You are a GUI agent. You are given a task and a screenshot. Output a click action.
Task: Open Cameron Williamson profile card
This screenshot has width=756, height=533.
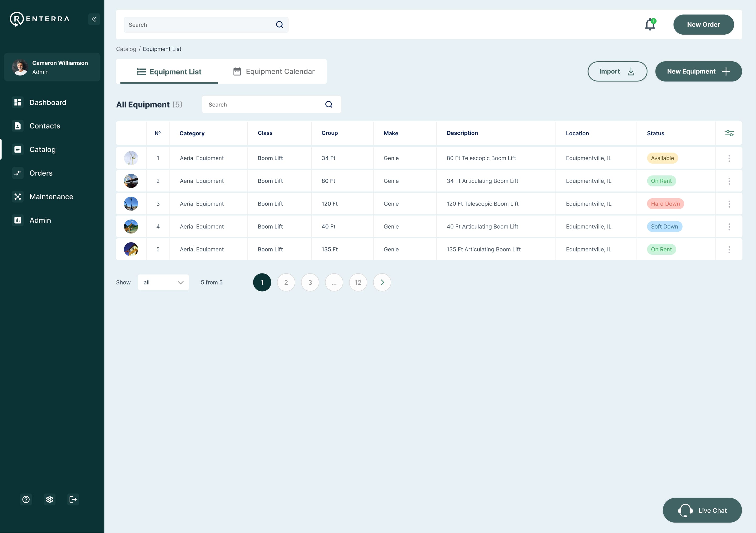(52, 67)
